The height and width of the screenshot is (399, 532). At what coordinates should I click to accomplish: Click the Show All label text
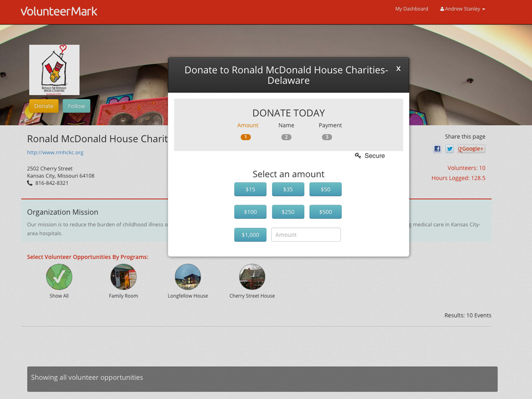59,296
